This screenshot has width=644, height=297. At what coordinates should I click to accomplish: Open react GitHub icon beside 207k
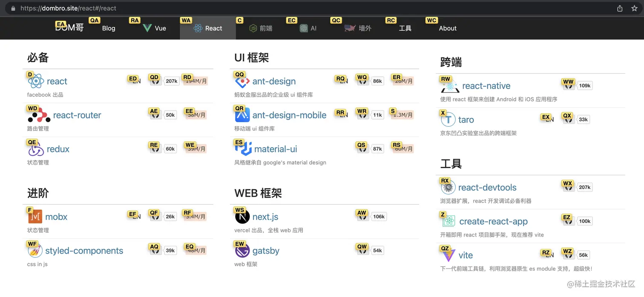[156, 81]
